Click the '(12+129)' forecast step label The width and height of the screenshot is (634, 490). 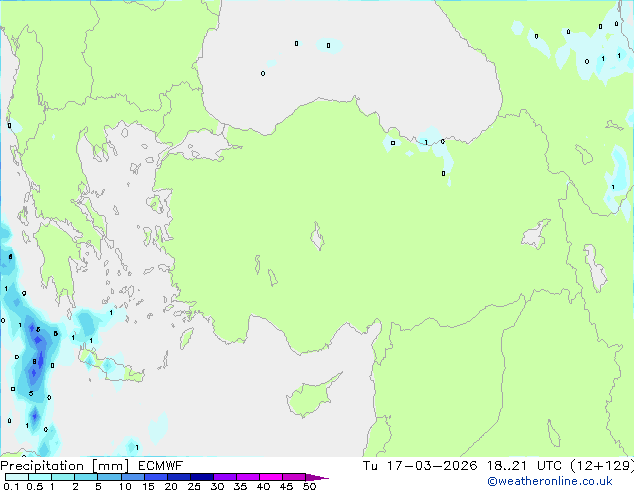[602, 466]
